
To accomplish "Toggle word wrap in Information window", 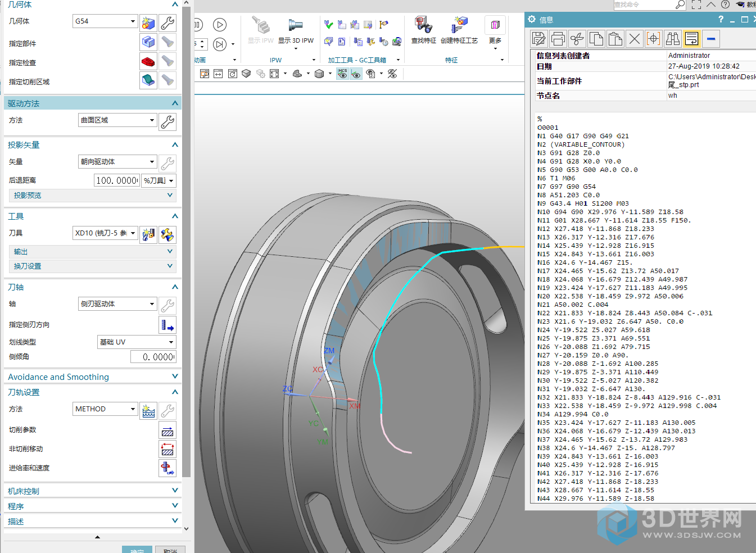I will tap(691, 39).
